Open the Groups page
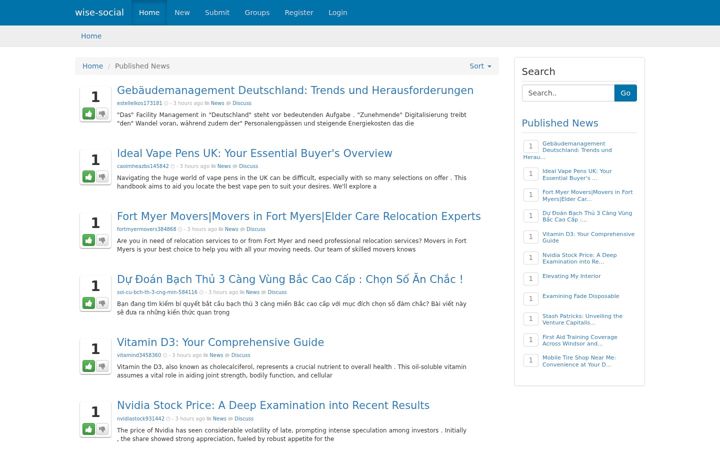Viewport: 720px width, 450px height. tap(257, 12)
